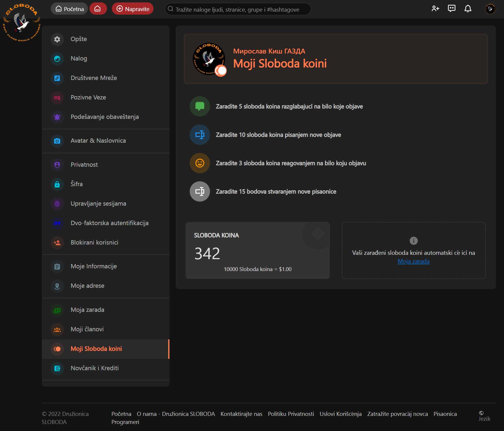Click the Moji članovi group icon
Viewport: 504px width, 431px height.
57,329
